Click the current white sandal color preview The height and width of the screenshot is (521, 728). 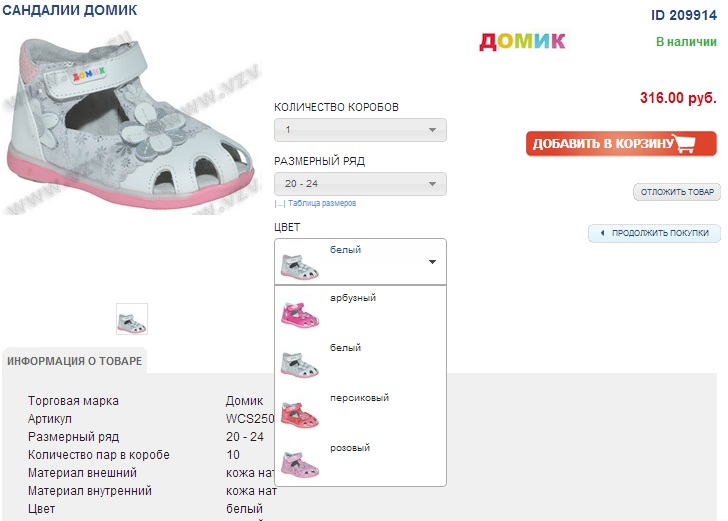pyautogui.click(x=300, y=266)
